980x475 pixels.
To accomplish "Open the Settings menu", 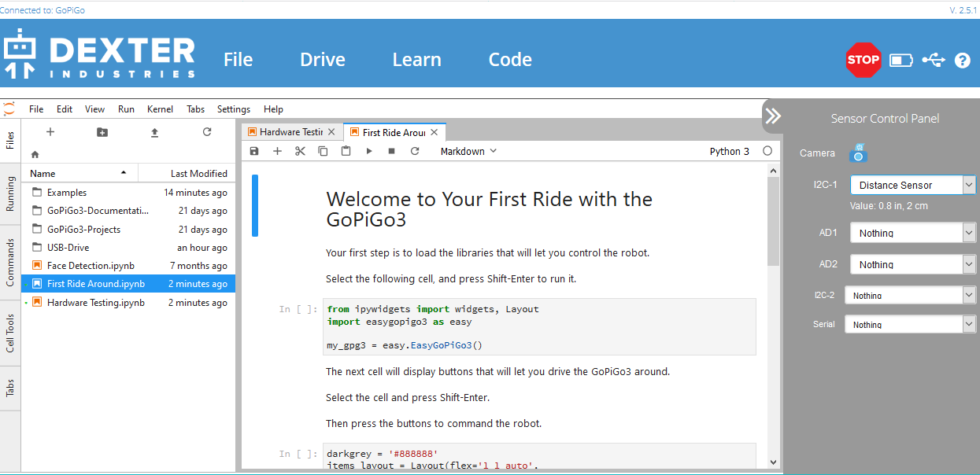I will coord(234,109).
